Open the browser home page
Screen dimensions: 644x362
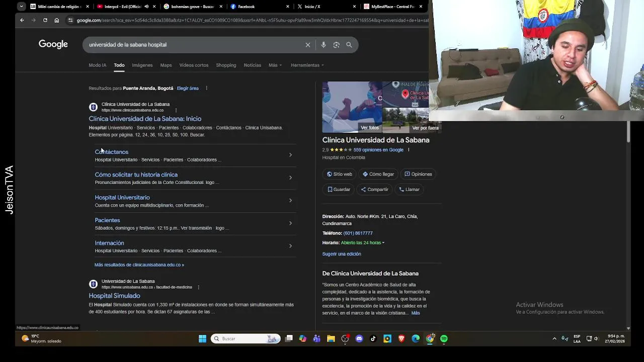(x=57, y=20)
